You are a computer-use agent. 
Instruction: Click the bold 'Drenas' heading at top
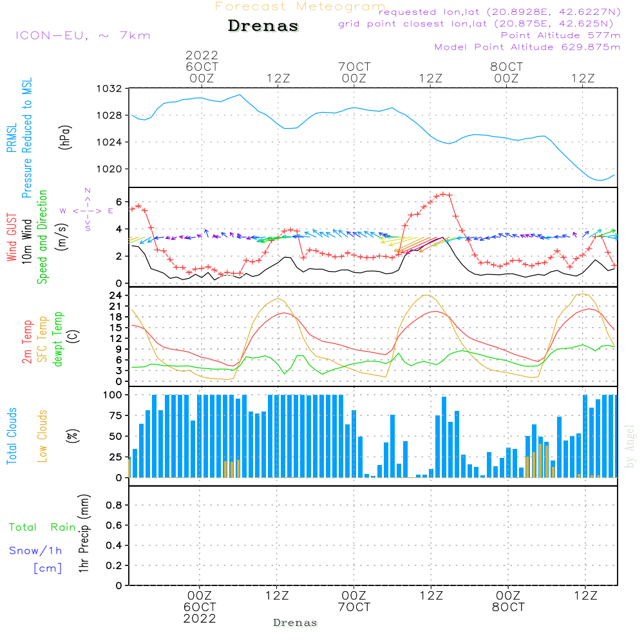pos(263,26)
